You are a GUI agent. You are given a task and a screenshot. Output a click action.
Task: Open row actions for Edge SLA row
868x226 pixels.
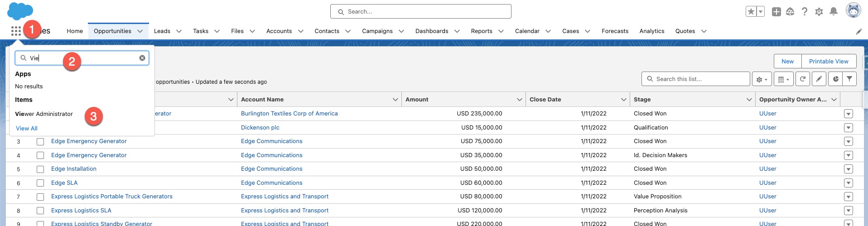(849, 183)
